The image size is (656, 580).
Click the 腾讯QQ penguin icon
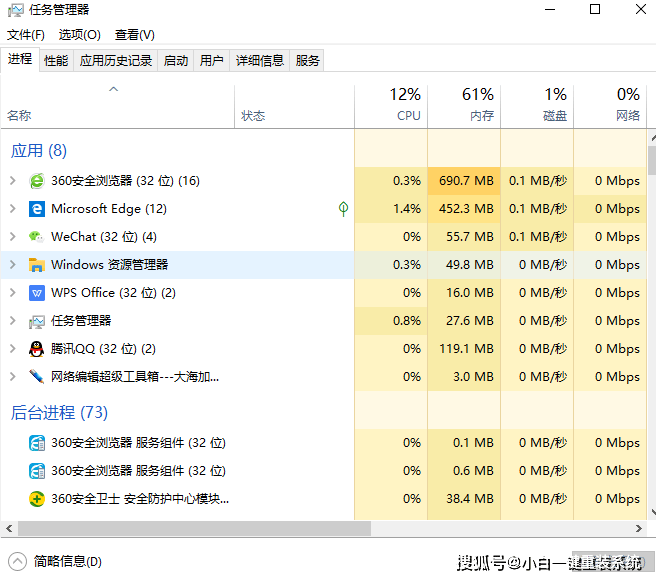[x=37, y=349]
